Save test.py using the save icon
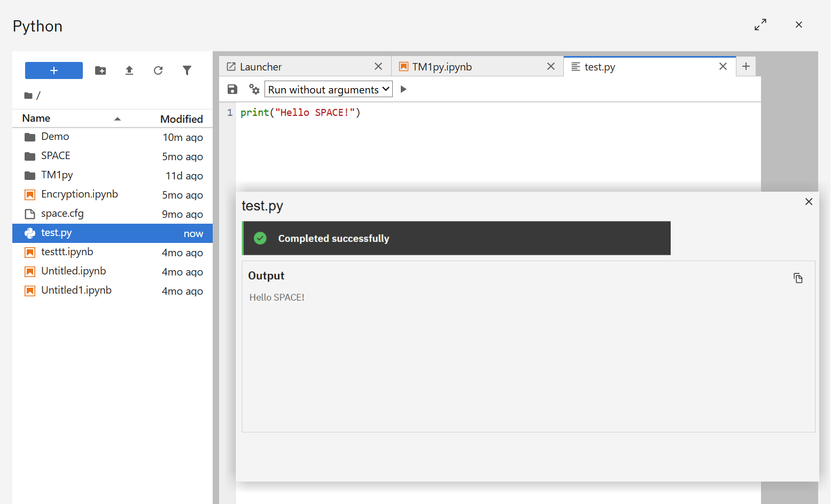Image resolution: width=831 pixels, height=504 pixels. (x=232, y=89)
